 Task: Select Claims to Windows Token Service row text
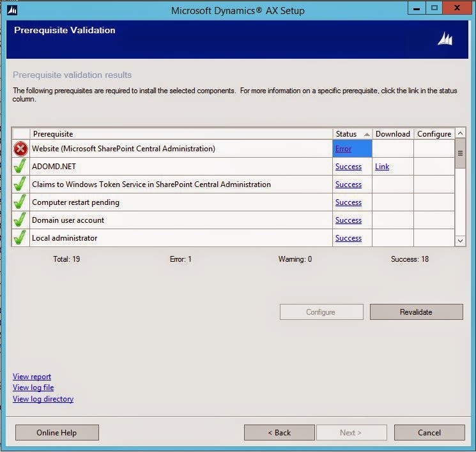(151, 185)
